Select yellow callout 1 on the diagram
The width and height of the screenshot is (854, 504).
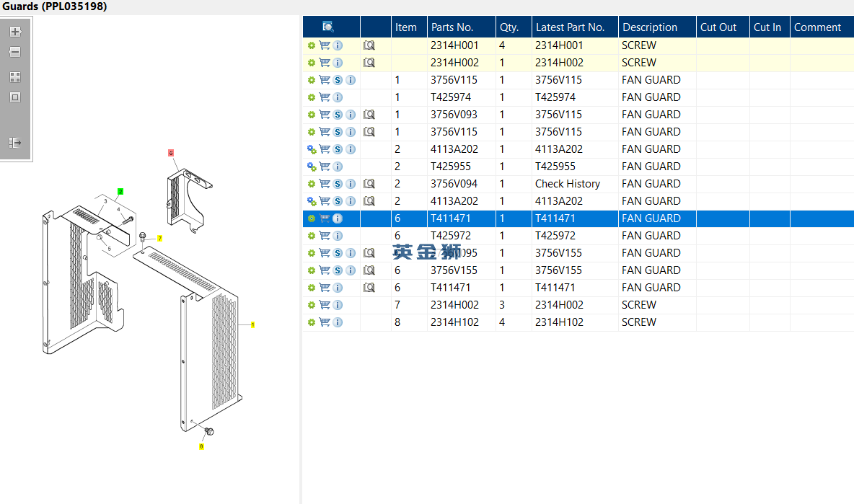click(252, 325)
